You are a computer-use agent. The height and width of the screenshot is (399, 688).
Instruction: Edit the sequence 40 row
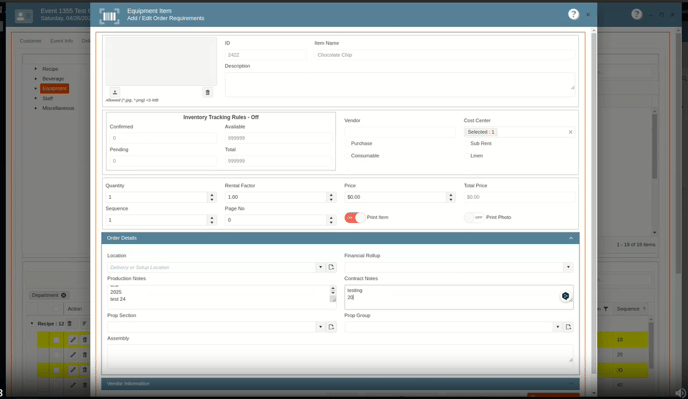(x=73, y=385)
